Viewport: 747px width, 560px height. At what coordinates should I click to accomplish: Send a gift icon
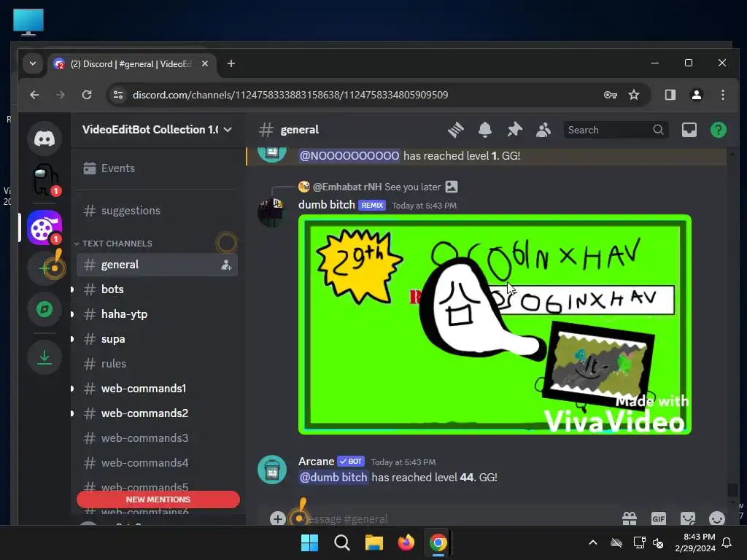point(630,518)
